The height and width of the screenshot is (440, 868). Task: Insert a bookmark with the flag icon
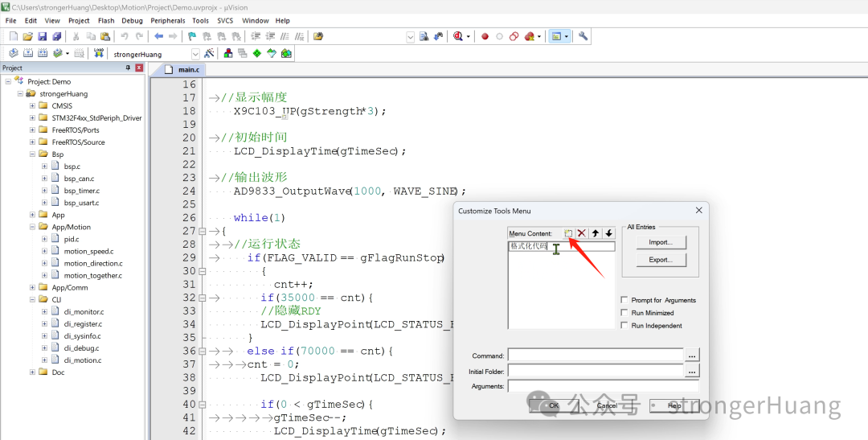point(192,36)
